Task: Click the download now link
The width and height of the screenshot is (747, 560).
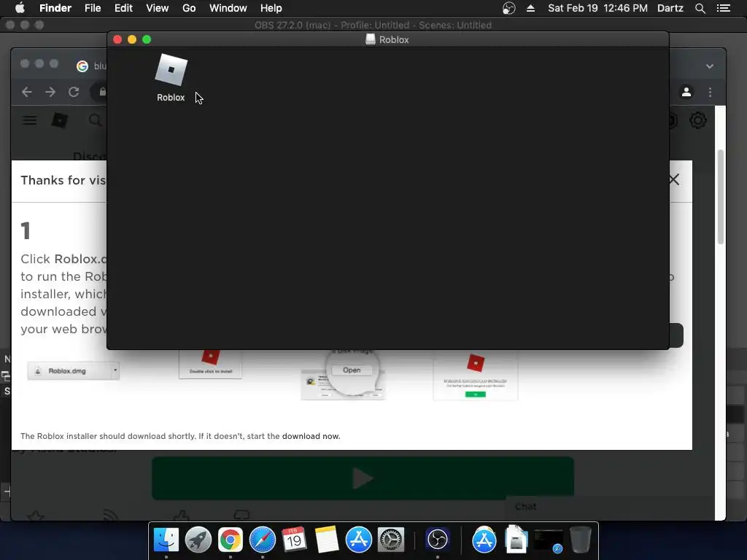Action: [x=311, y=436]
